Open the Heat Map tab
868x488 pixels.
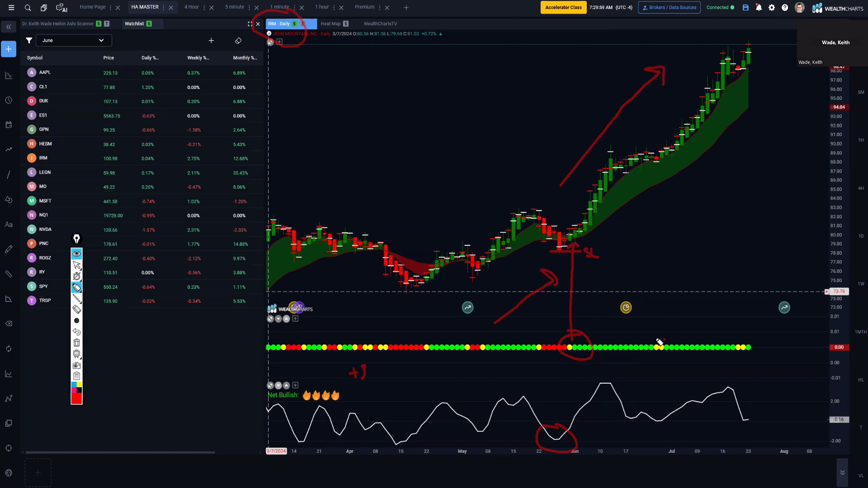(330, 24)
